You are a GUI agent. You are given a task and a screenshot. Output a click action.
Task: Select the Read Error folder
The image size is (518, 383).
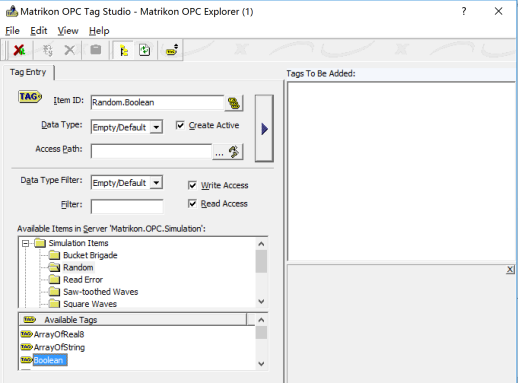83,280
